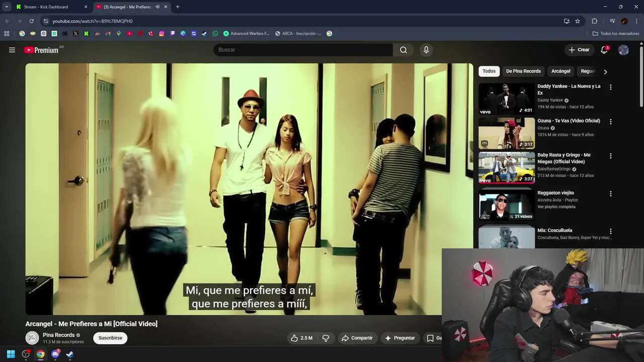Viewport: 644px width, 362px height.
Task: Click the search magnifier button
Action: 404,50
